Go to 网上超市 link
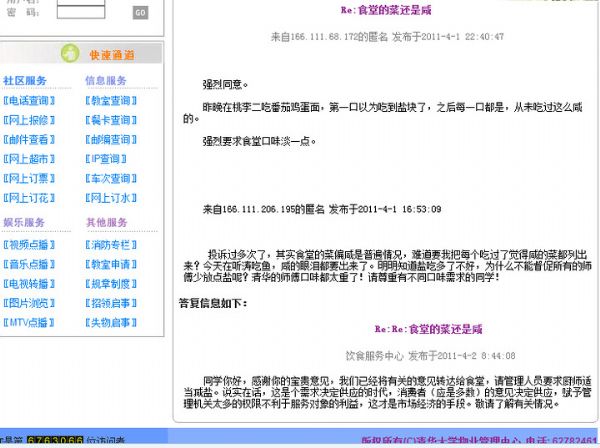 tap(28, 159)
